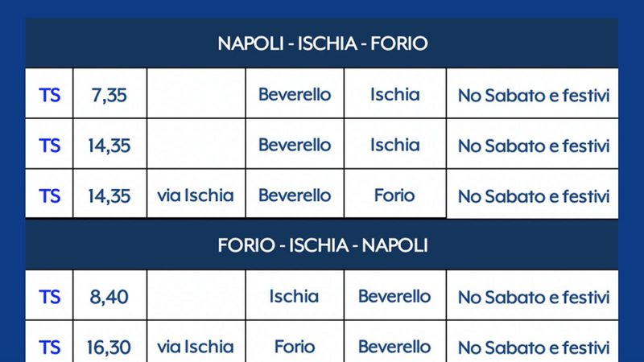Click Ischia destination in the 7,35 row
Viewport: 644px width, 362px height.
pyautogui.click(x=394, y=95)
